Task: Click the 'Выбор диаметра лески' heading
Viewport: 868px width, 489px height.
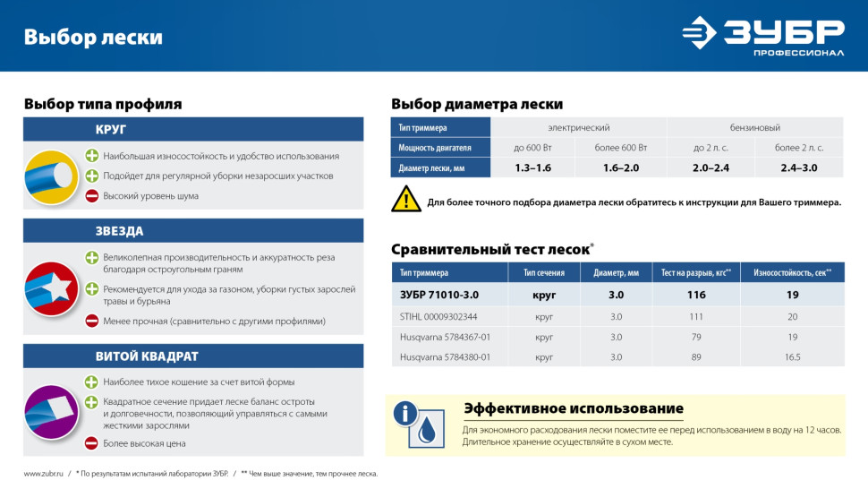Action: [x=477, y=104]
